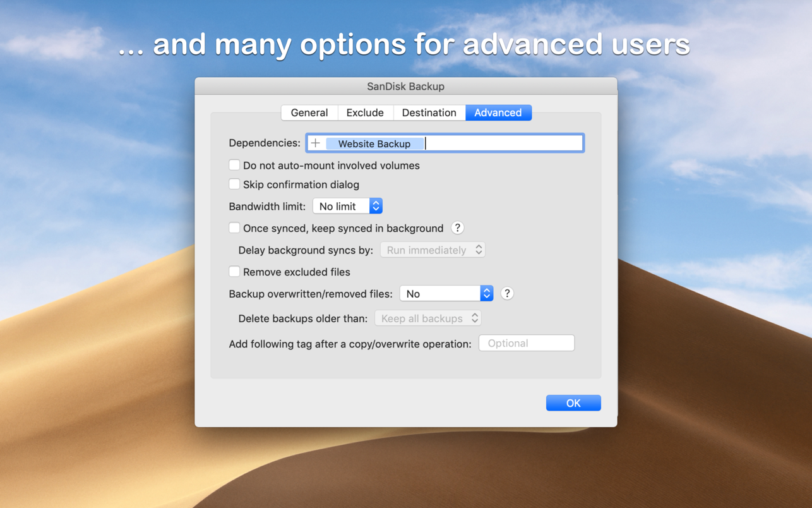This screenshot has height=508, width=812.
Task: Open the Bandwidth limit dropdown
Action: coord(347,206)
